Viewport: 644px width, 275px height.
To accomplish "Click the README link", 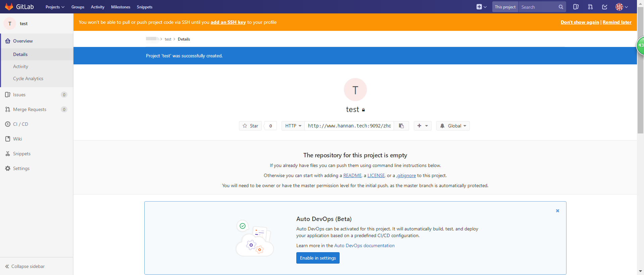I will point(352,175).
